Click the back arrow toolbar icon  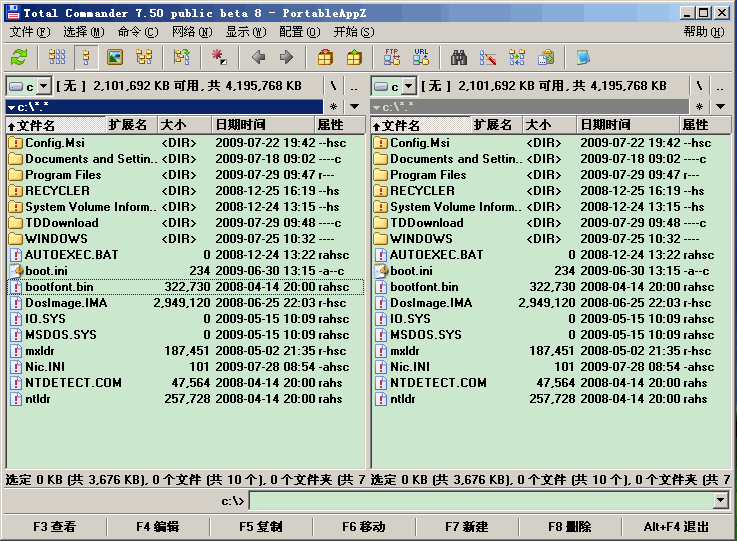coord(258,57)
